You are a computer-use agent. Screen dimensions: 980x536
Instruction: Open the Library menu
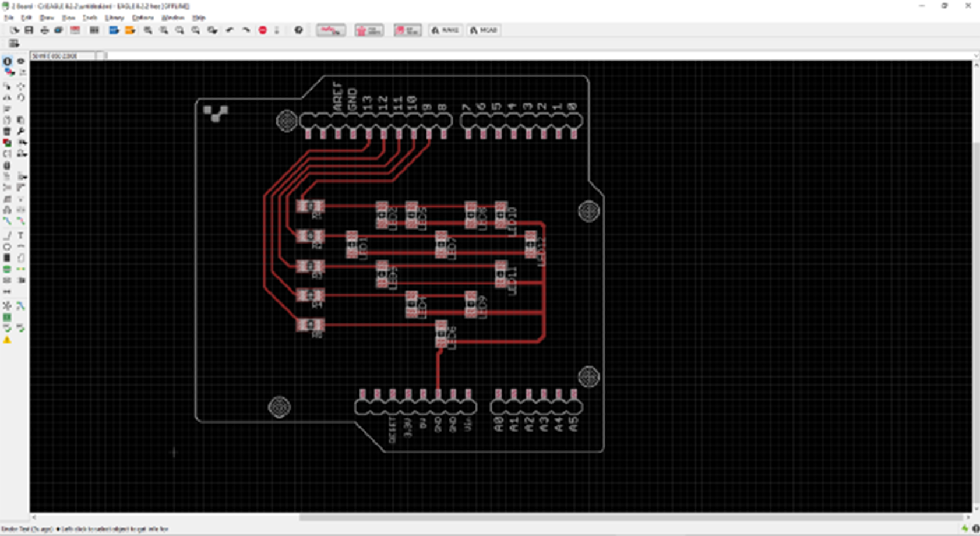[115, 17]
